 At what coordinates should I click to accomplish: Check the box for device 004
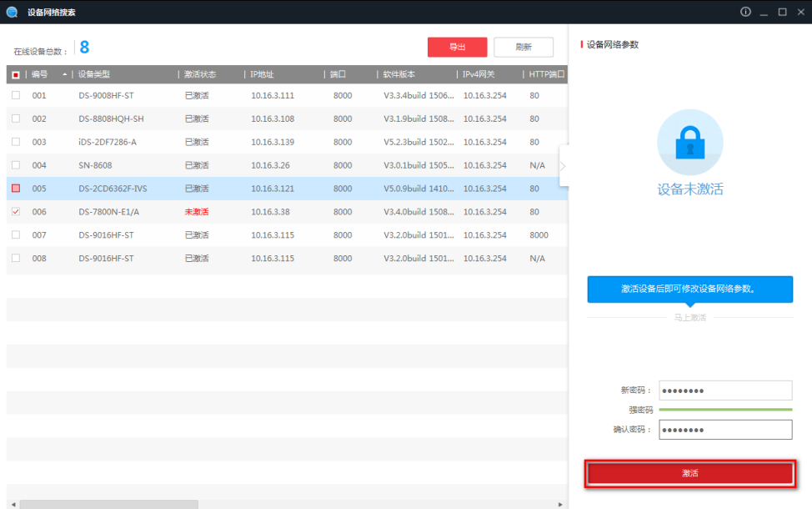click(16, 165)
